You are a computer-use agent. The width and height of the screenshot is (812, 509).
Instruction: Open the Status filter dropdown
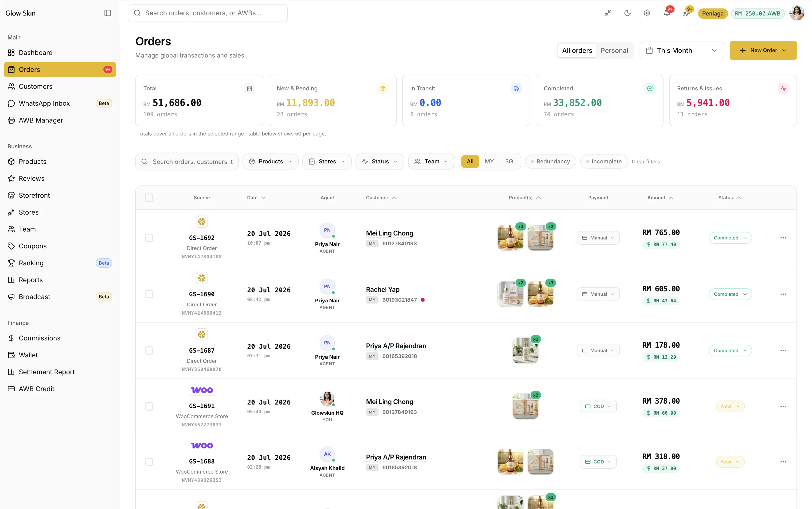[x=379, y=162]
